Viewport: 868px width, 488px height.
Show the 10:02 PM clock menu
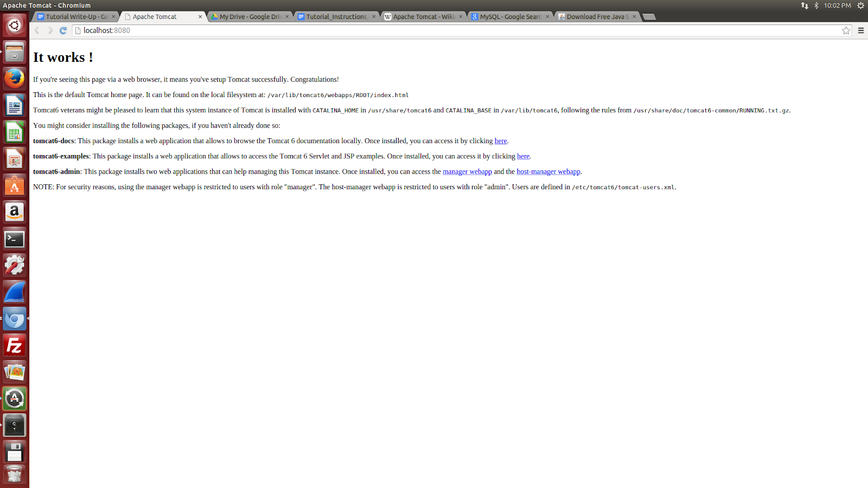[x=837, y=5]
